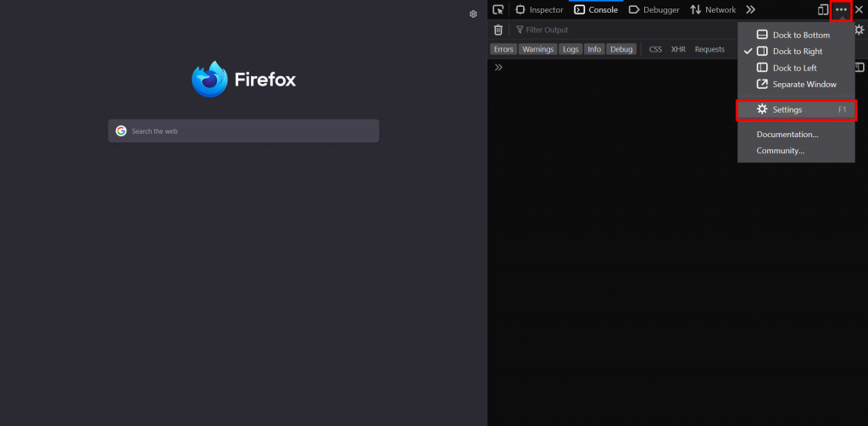Click the three-dot DevTools options menu
The image size is (868, 426).
pyautogui.click(x=841, y=9)
